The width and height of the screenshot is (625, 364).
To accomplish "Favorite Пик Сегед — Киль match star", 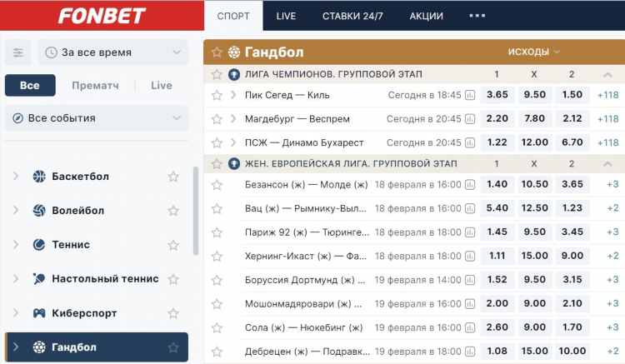I will tap(217, 95).
